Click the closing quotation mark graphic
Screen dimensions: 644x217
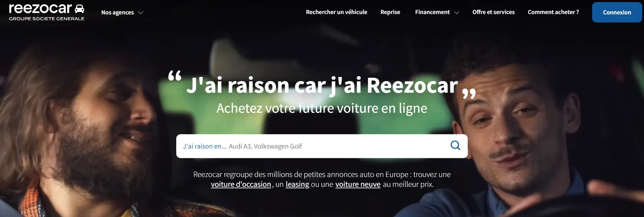coord(469,94)
